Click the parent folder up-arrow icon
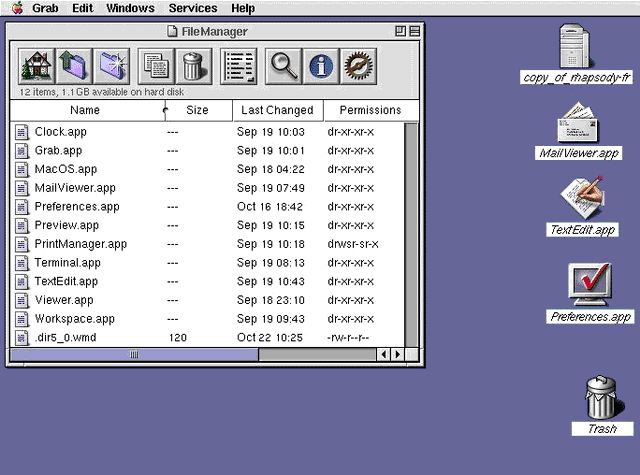The height and width of the screenshot is (475, 640). pos(74,66)
